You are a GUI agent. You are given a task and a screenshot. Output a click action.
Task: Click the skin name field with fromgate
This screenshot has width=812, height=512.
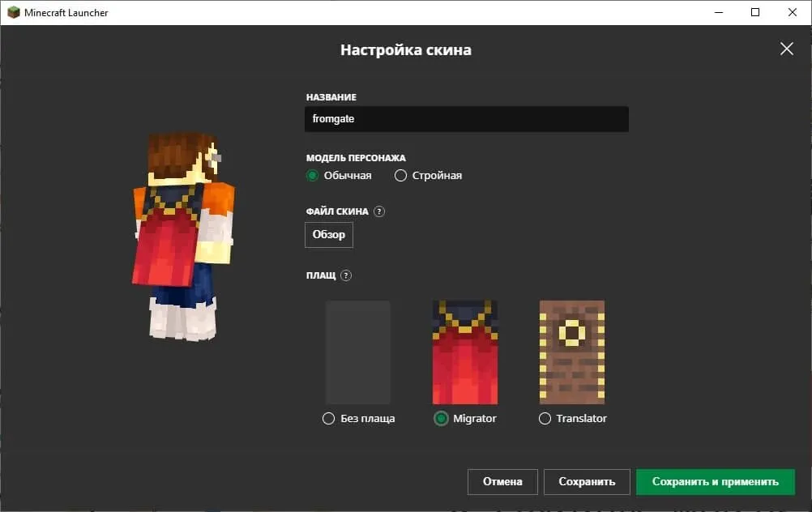coord(467,119)
